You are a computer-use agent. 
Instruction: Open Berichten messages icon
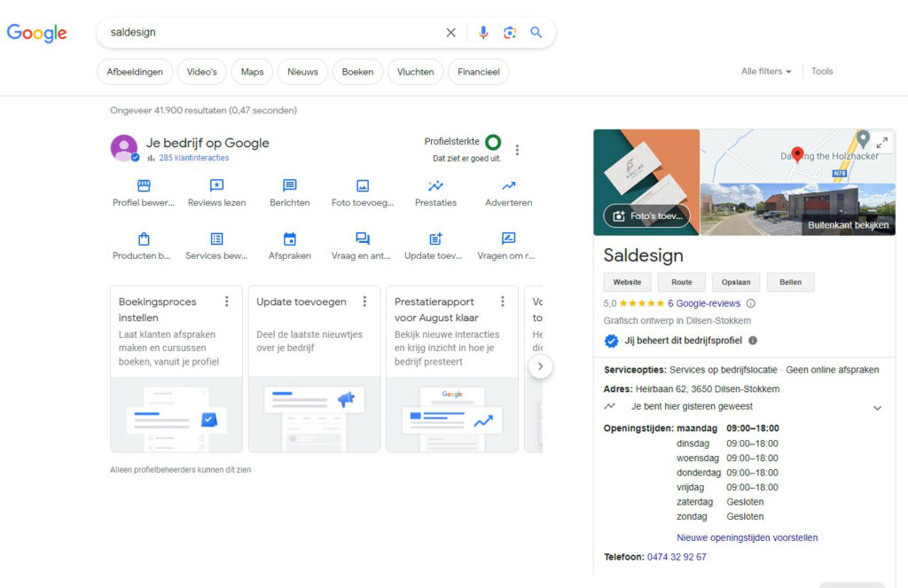[290, 185]
